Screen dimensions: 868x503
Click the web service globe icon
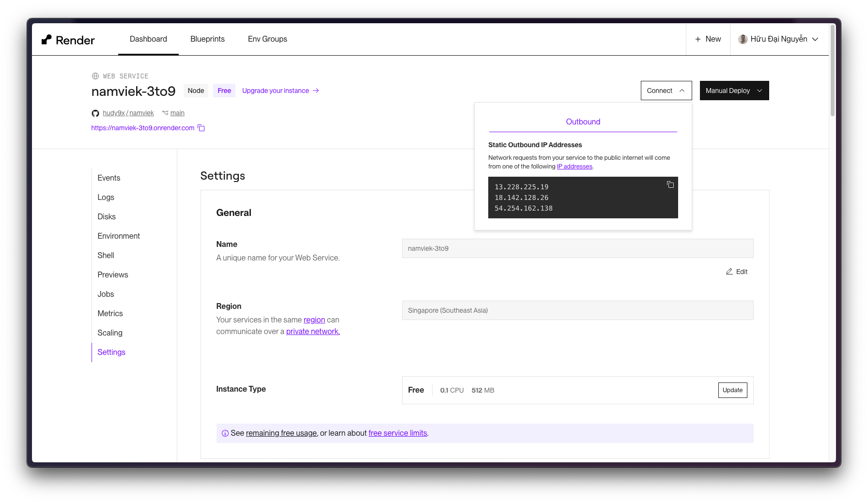point(95,76)
